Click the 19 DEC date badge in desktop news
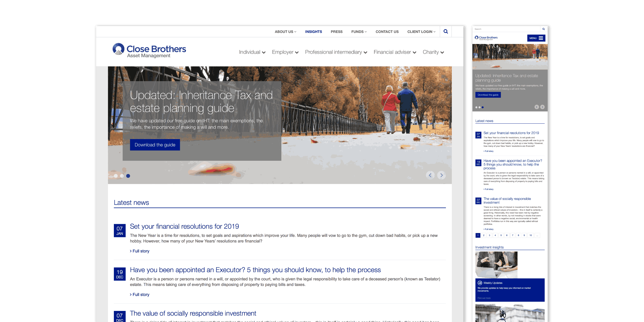This screenshot has width=644, height=322. point(120,274)
